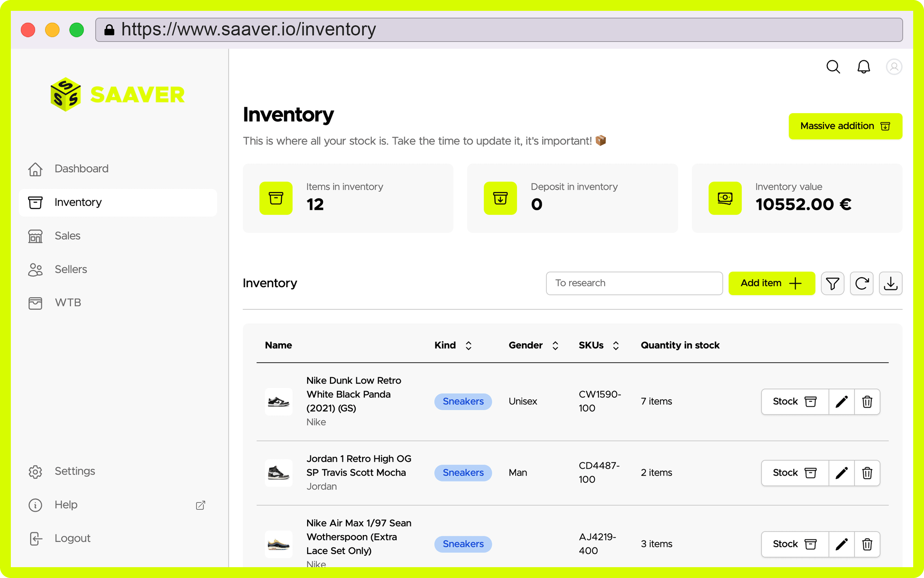
Task: Focus the To research search field
Action: click(634, 283)
